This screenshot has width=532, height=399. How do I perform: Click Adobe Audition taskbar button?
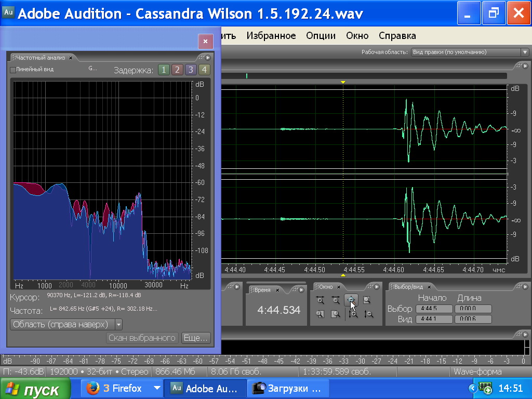coord(205,388)
